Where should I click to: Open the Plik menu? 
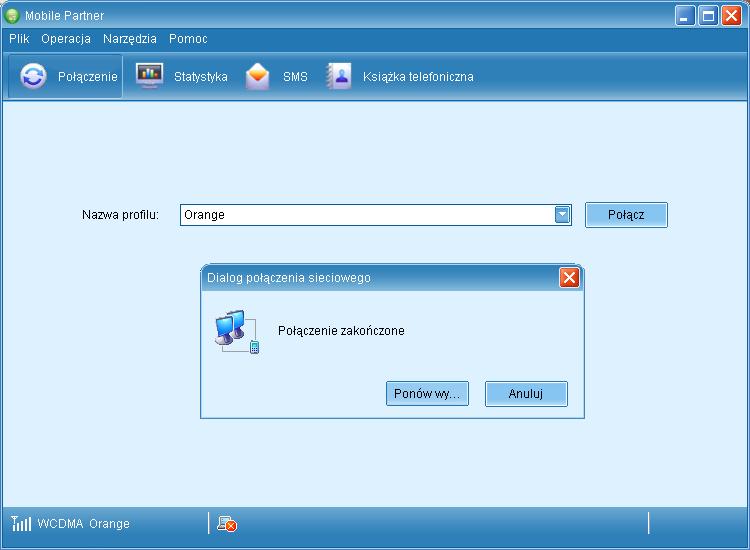[19, 39]
